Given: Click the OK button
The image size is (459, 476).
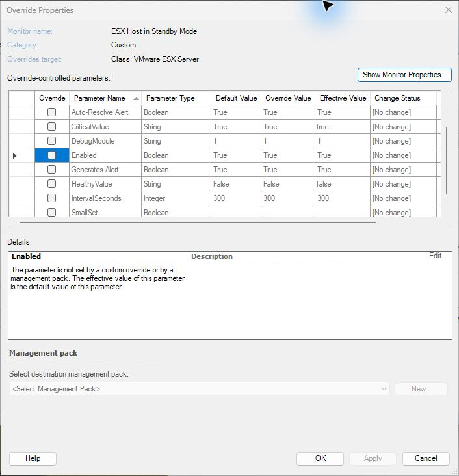Looking at the screenshot, I should pyautogui.click(x=320, y=458).
